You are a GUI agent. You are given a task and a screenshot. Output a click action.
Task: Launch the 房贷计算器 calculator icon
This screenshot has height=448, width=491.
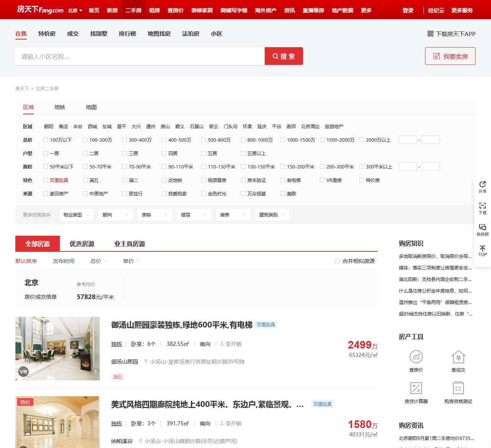[416, 389]
